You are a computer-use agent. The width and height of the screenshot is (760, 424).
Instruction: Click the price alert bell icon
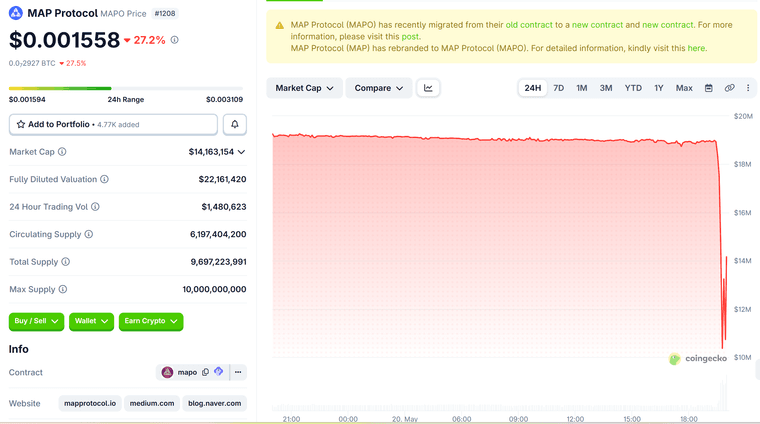coord(235,125)
